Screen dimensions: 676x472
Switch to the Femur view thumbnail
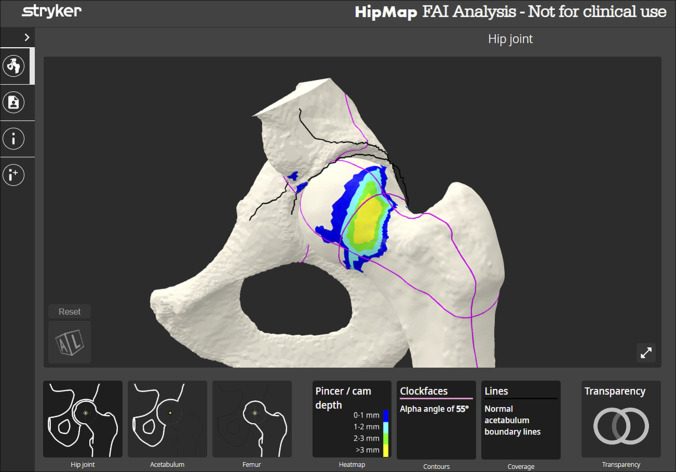[252, 419]
